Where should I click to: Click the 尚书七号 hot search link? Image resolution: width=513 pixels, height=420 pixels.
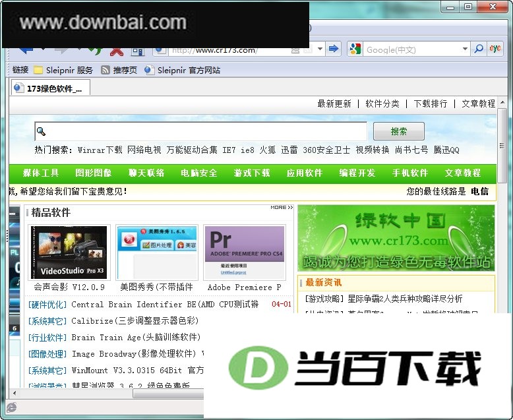(x=411, y=150)
